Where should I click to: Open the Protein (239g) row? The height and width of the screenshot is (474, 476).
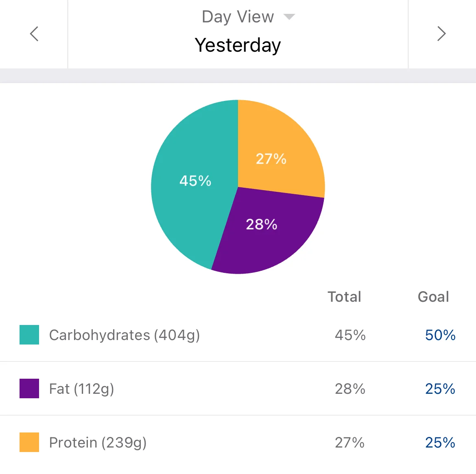[x=238, y=442]
